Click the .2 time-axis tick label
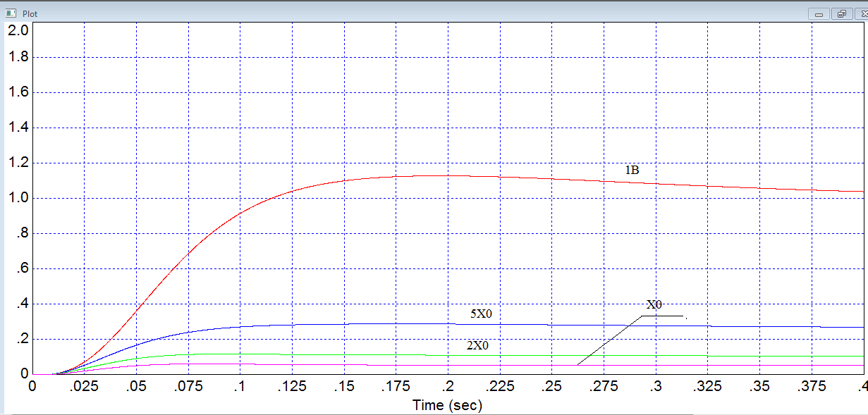The height and width of the screenshot is (415, 868). point(448,386)
